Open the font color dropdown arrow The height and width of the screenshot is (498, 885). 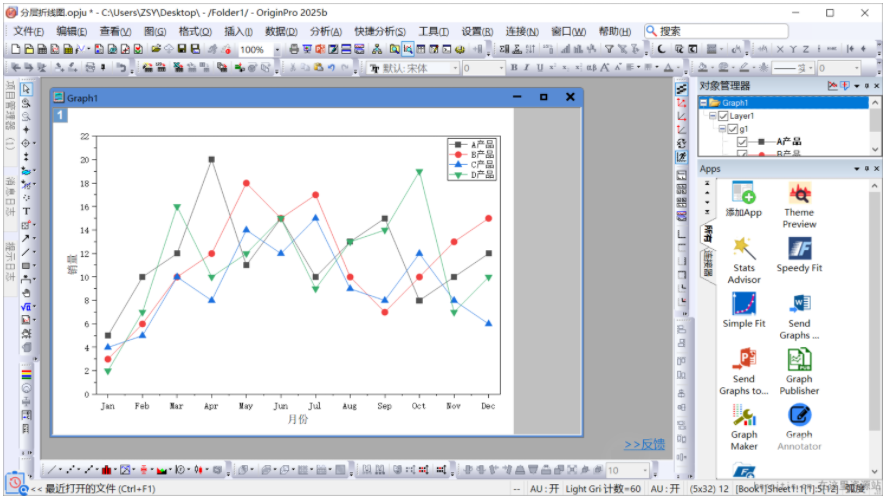click(x=677, y=68)
